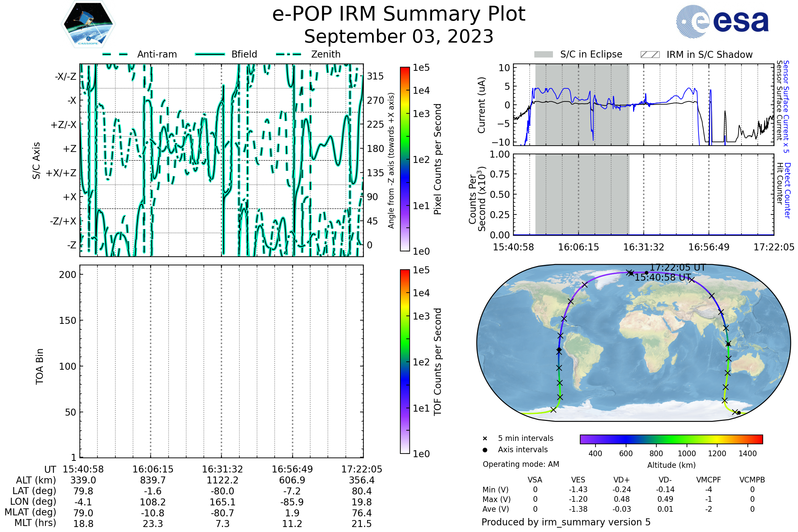Viewport: 798px width, 532px height.
Task: Click the S/C in Eclipse gray legend patch
Action: (x=543, y=55)
